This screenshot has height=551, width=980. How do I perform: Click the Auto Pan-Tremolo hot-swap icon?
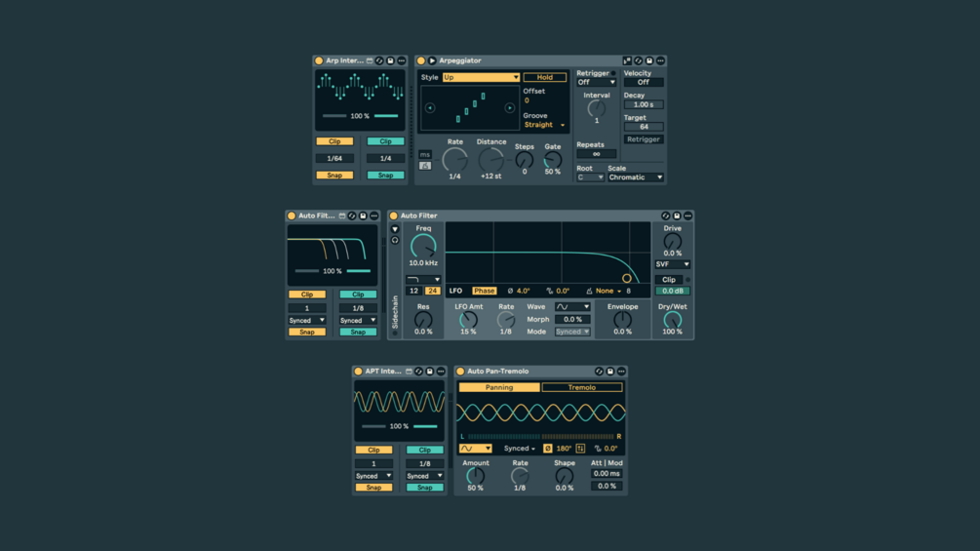tap(600, 372)
